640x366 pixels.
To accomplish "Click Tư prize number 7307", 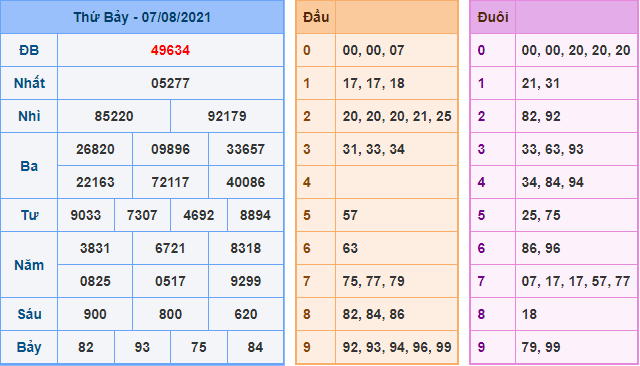I will tap(142, 215).
